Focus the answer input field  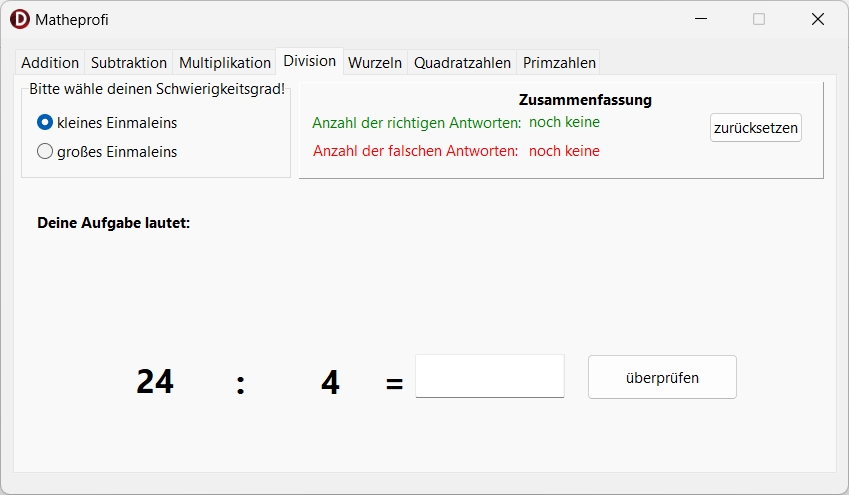click(490, 376)
